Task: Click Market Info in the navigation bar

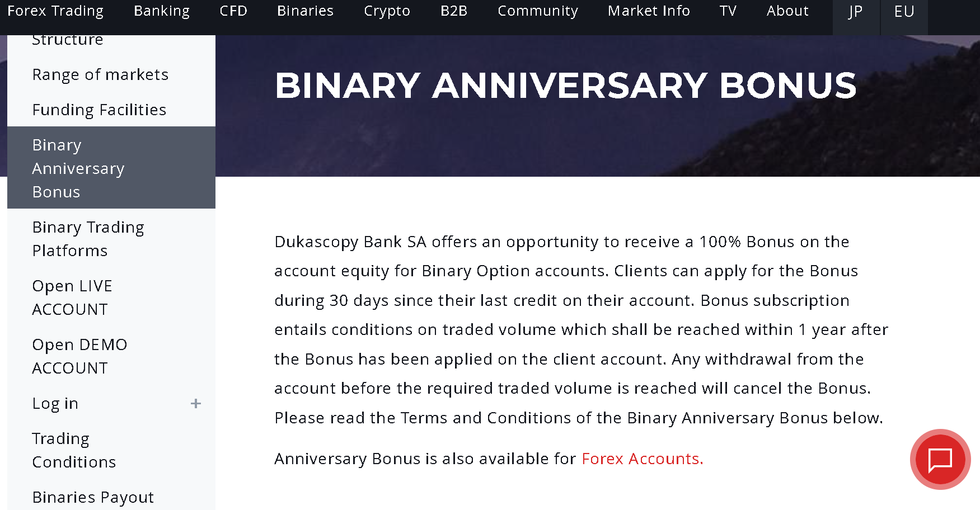Action: 649,11
